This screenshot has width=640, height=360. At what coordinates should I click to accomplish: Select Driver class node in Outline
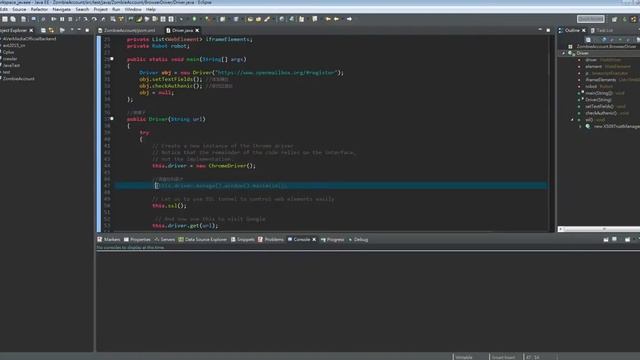tap(582, 53)
